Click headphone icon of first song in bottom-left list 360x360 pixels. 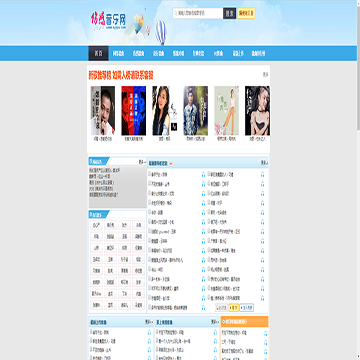coord(149,332)
